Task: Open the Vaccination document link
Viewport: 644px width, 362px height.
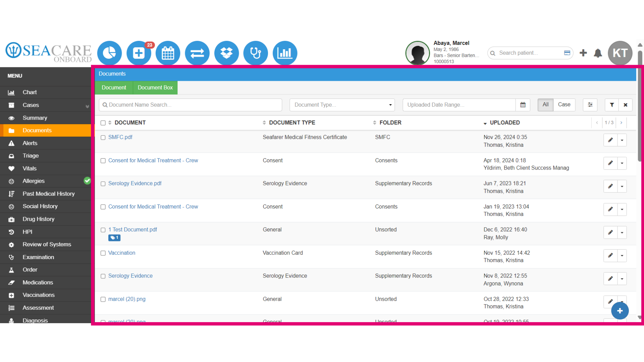Action: tap(121, 253)
